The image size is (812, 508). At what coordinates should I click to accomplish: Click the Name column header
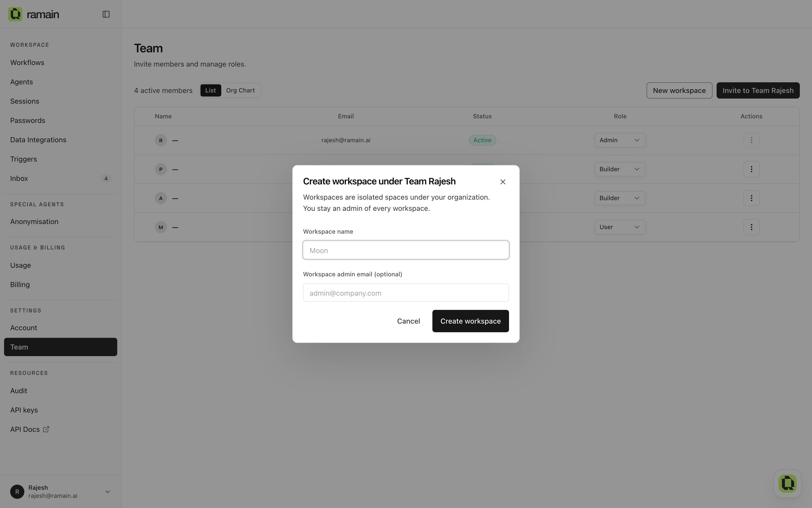coord(163,116)
